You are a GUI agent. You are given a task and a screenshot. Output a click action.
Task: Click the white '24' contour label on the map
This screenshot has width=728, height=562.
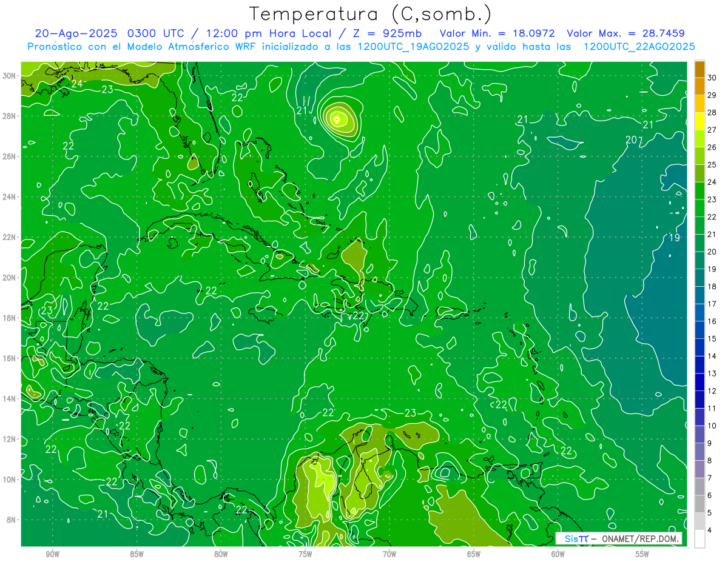click(77, 84)
